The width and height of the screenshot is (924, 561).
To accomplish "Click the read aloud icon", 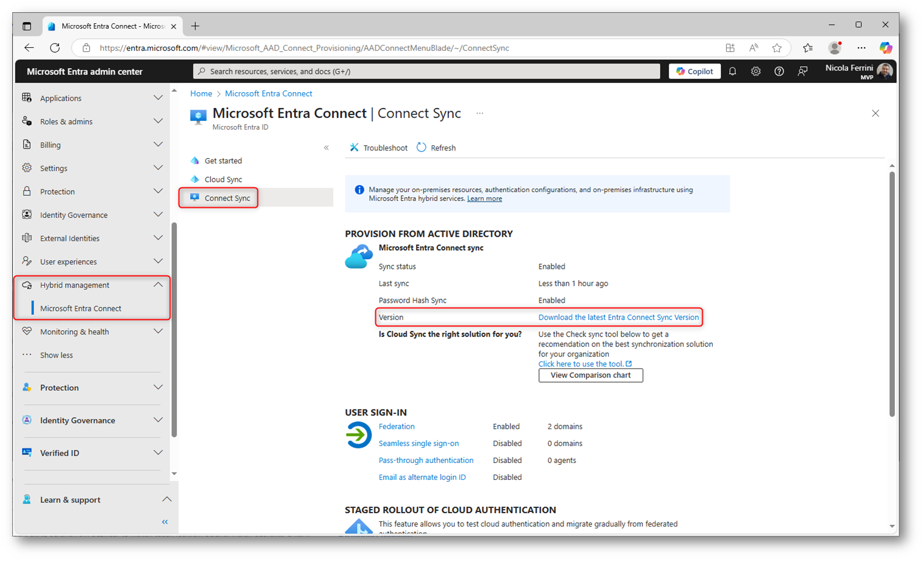I will pyautogui.click(x=754, y=48).
